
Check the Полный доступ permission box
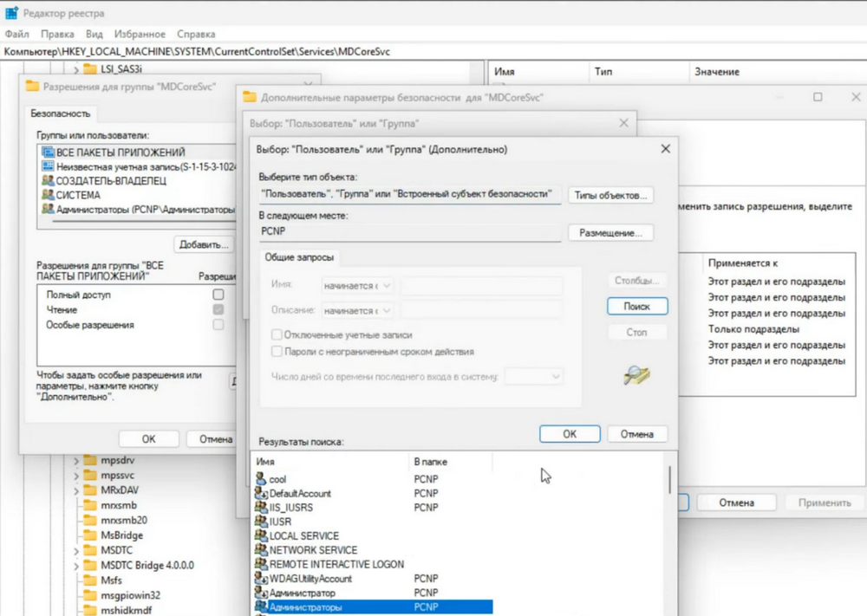(218, 295)
